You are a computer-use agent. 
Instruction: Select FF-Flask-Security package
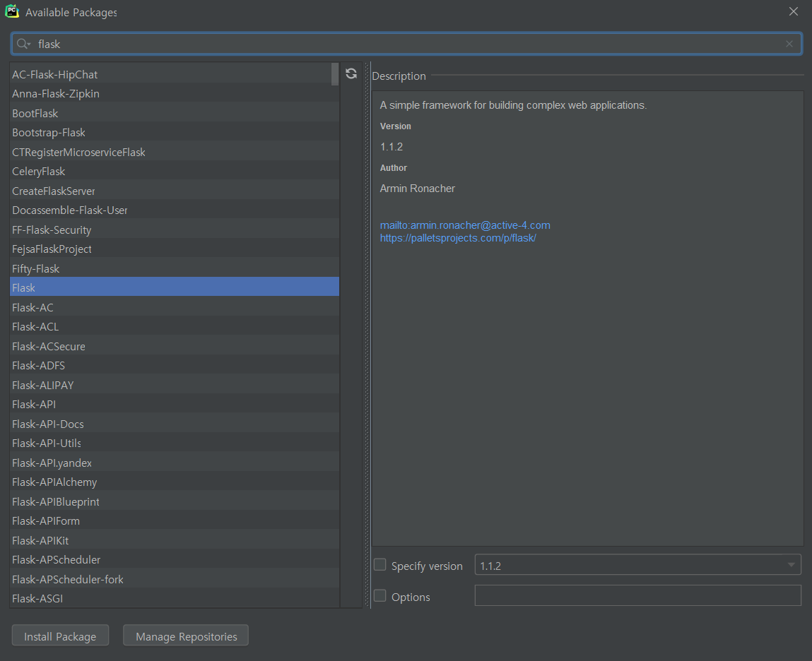point(175,230)
